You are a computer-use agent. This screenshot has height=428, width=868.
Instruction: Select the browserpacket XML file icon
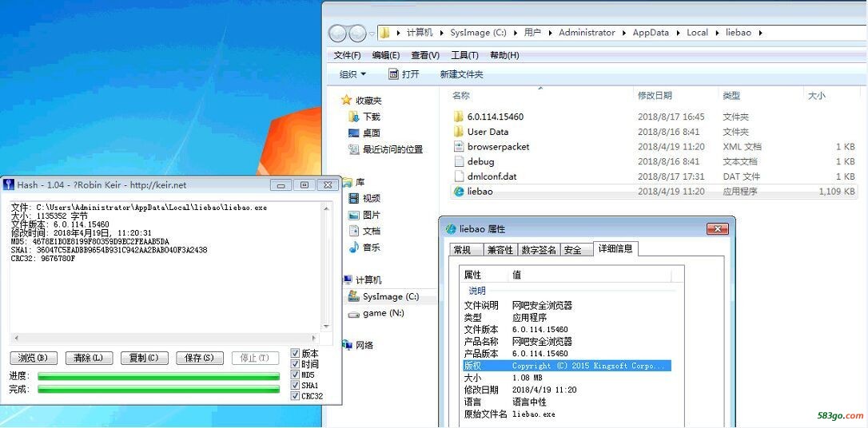coord(458,147)
